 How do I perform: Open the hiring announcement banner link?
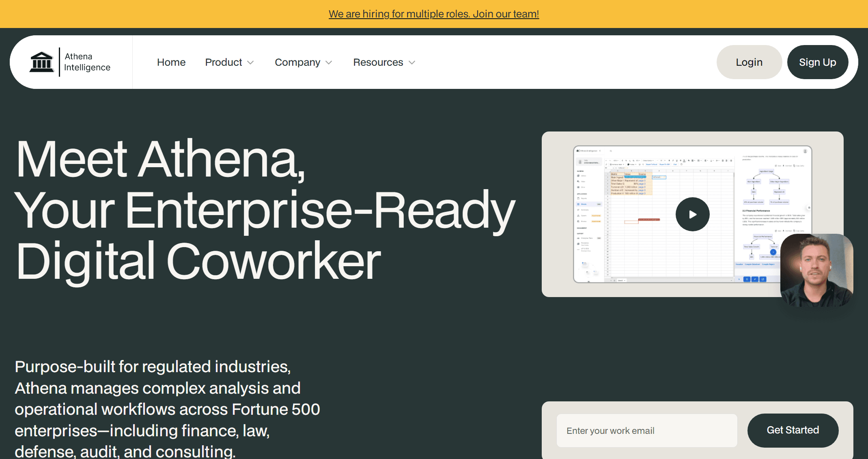click(x=433, y=14)
